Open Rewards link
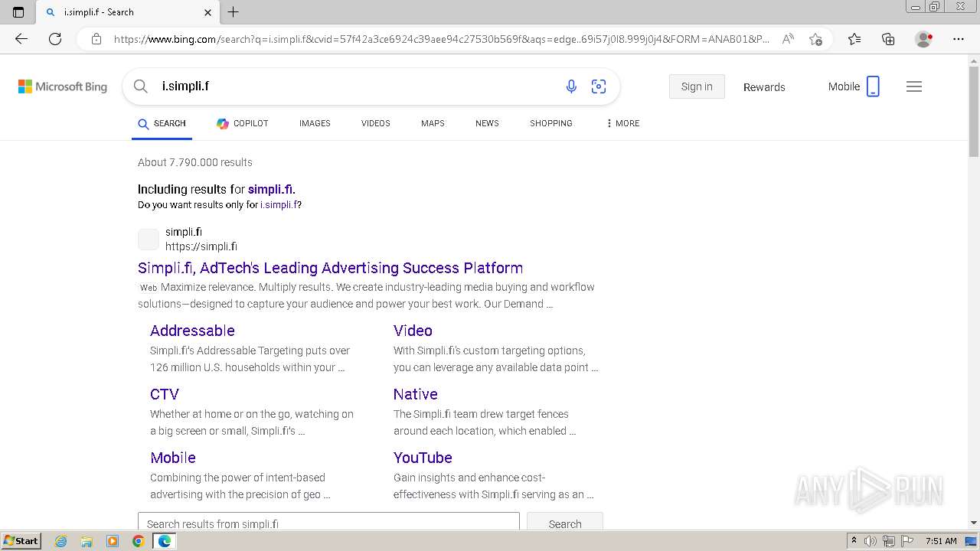980x551 pixels. click(764, 87)
